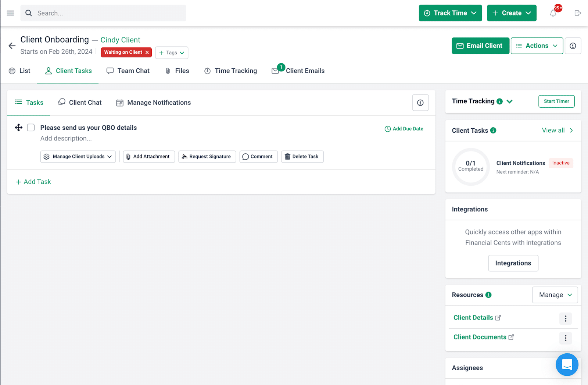Open the hamburger menu icon

[10, 13]
